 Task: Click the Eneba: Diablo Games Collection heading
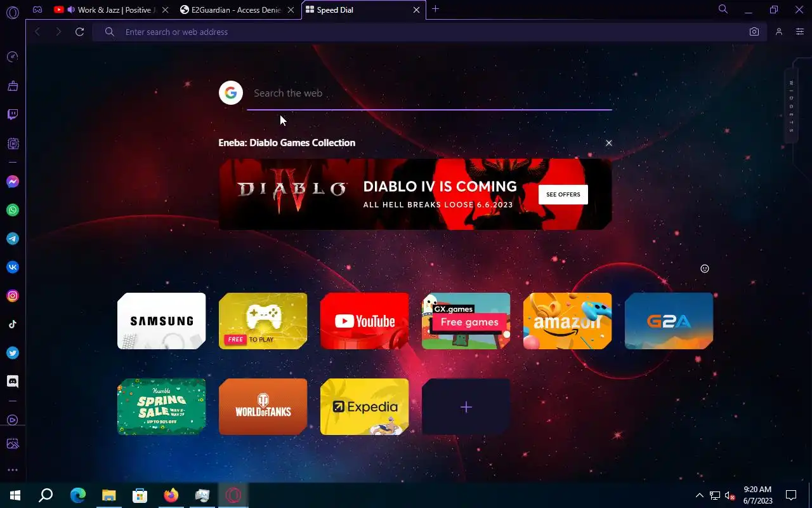[x=287, y=143]
